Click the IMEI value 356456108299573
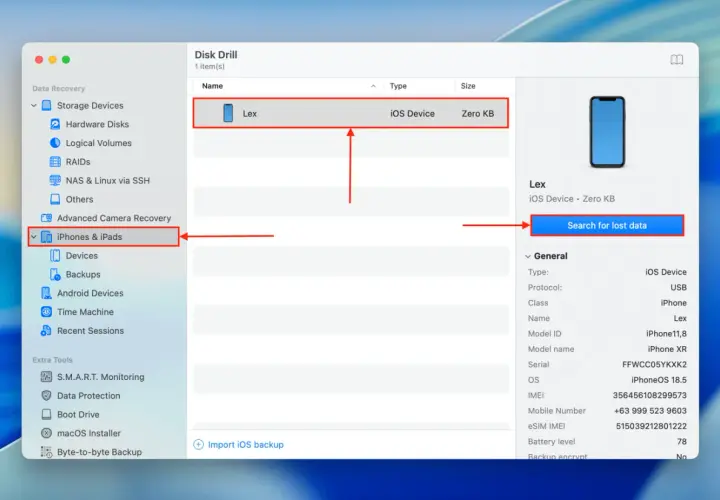Image resolution: width=720 pixels, height=500 pixels. (x=649, y=395)
